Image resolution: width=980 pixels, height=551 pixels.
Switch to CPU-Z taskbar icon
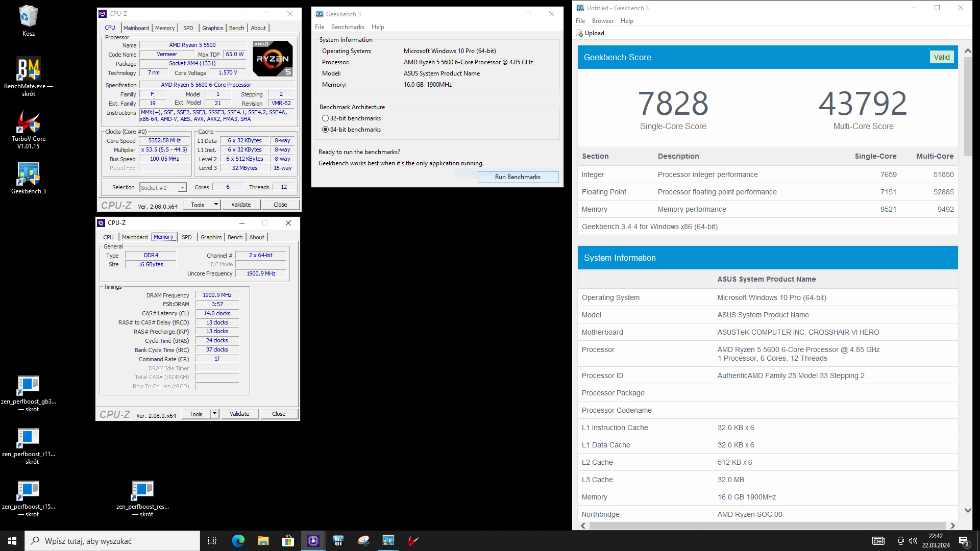(313, 541)
